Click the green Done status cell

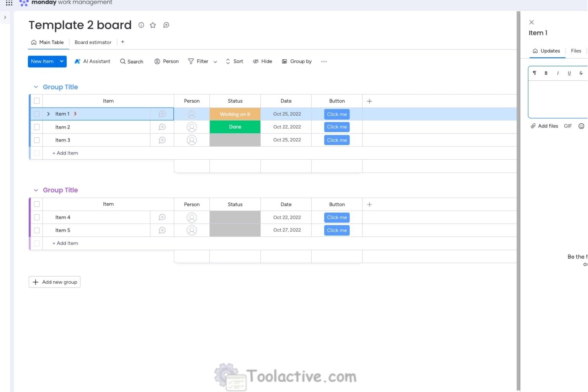pyautogui.click(x=235, y=127)
